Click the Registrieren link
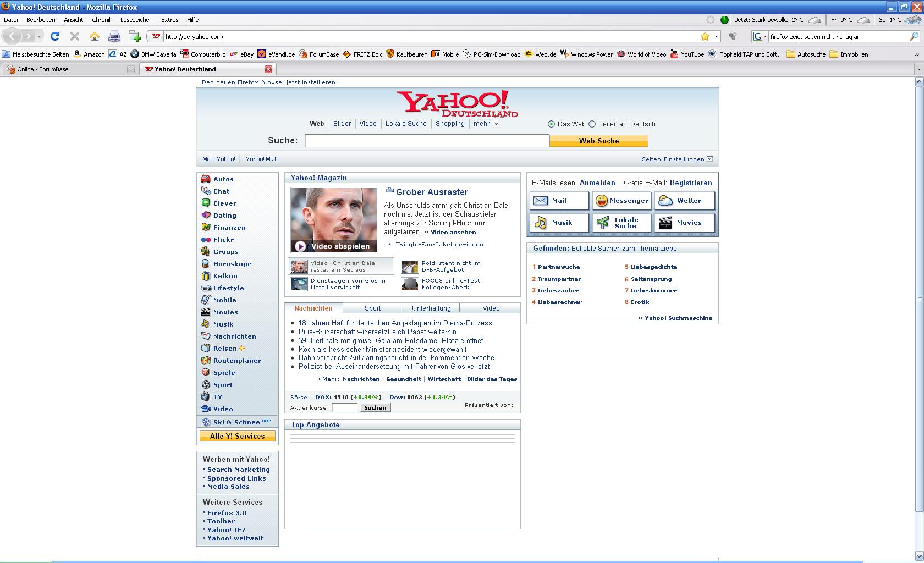This screenshot has width=924, height=563. pos(691,183)
